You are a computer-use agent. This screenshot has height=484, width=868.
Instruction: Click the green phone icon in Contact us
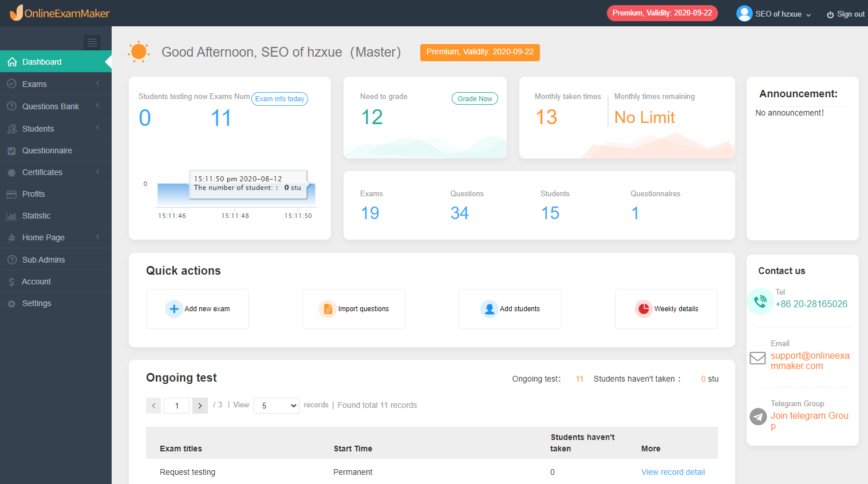760,301
